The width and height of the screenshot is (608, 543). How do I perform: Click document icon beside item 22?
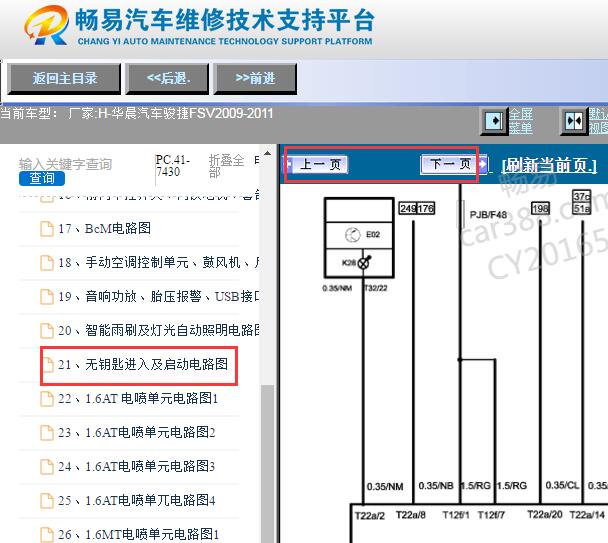(x=47, y=399)
